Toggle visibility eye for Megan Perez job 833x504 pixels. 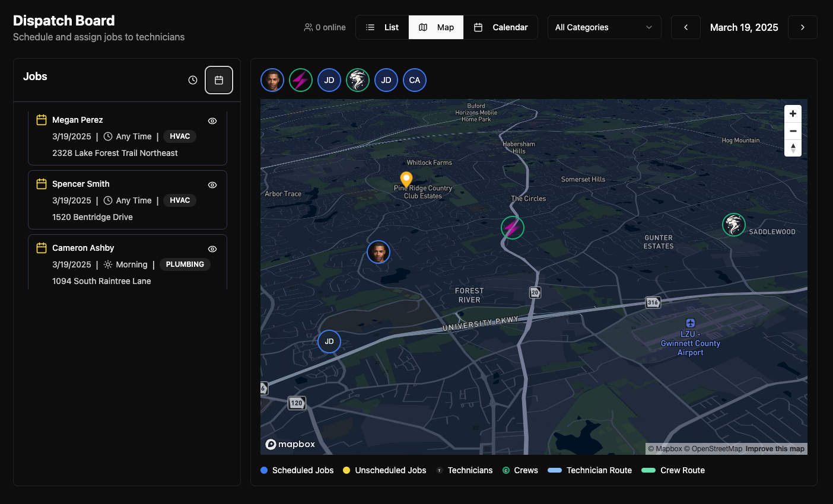pos(212,121)
